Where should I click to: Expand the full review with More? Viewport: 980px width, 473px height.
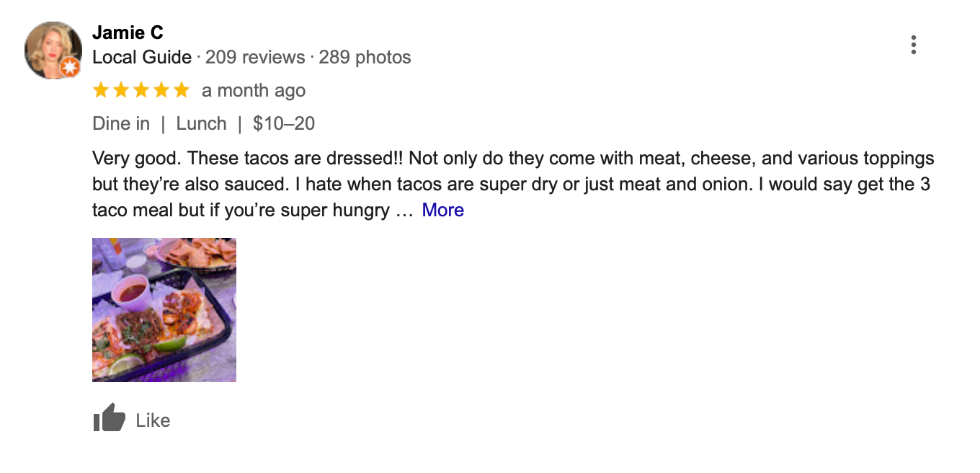442,210
